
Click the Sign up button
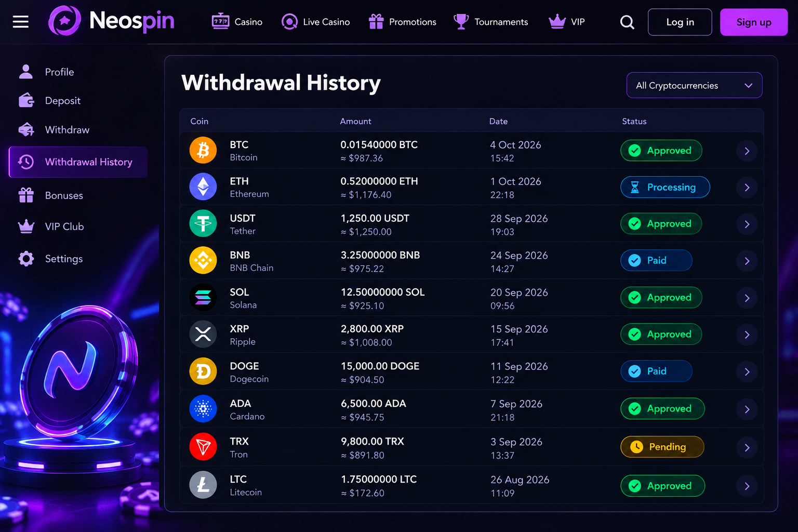[x=754, y=22]
